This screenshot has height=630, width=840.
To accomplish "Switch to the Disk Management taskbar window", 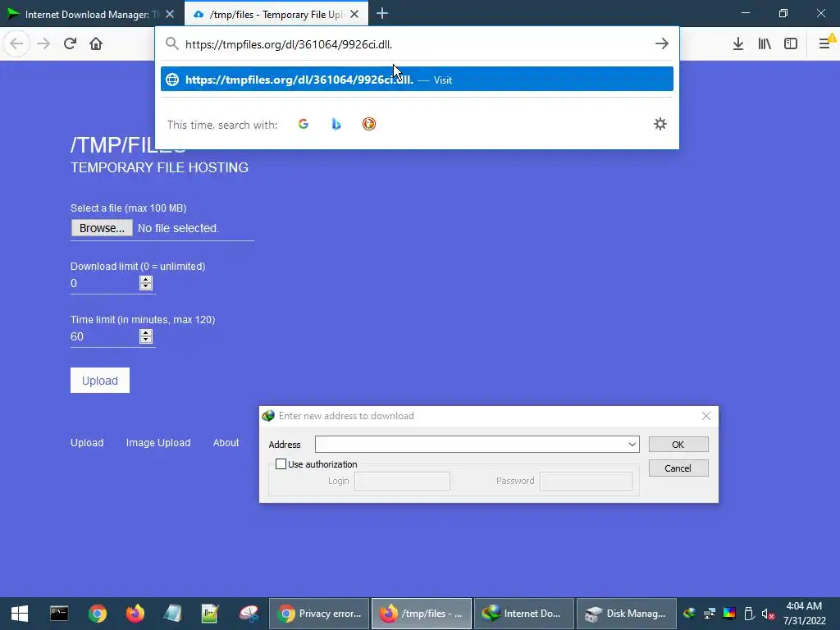I will [x=627, y=614].
